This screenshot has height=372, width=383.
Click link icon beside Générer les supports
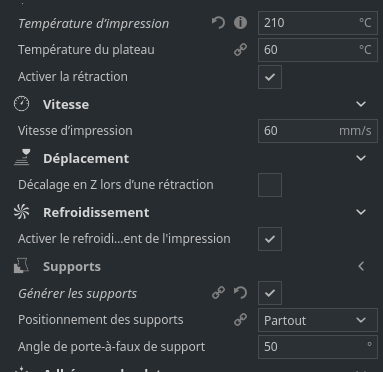[218, 293]
